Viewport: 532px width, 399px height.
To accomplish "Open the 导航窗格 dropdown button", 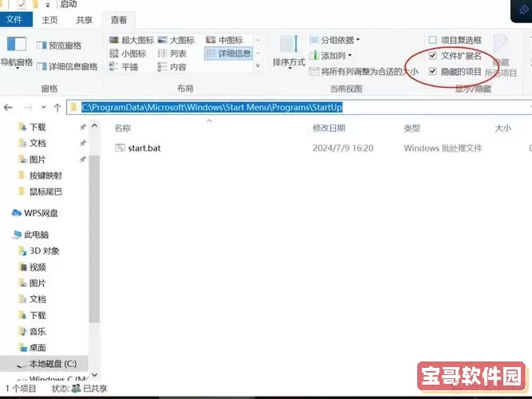I will click(x=16, y=52).
